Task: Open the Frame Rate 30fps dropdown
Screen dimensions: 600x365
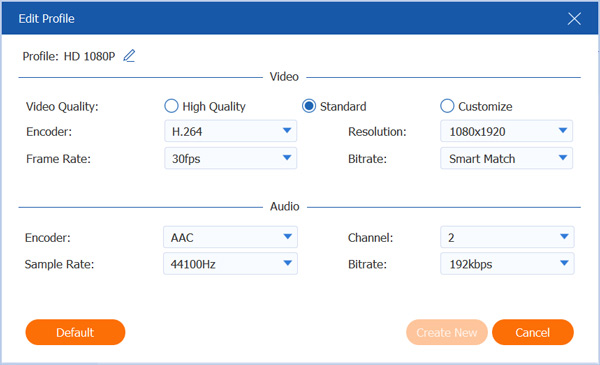Action: pos(231,158)
